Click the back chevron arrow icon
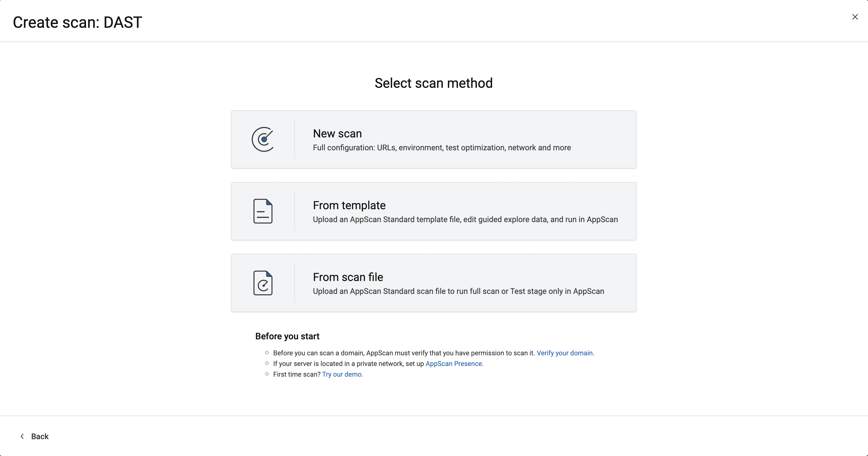Screen dimensions: 868x456 22,436
